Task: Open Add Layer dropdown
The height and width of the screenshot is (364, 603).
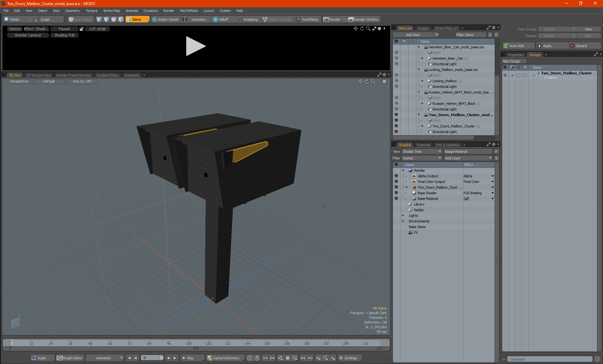Action: click(x=468, y=158)
